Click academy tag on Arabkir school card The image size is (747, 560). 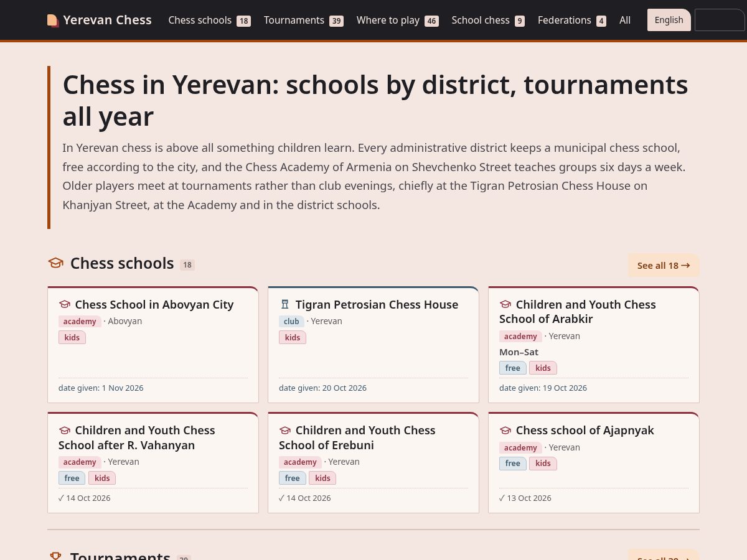coord(520,337)
